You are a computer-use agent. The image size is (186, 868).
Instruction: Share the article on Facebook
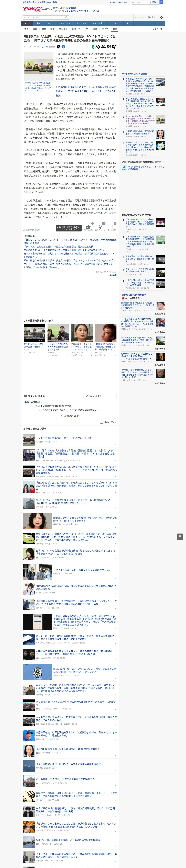[63, 47]
